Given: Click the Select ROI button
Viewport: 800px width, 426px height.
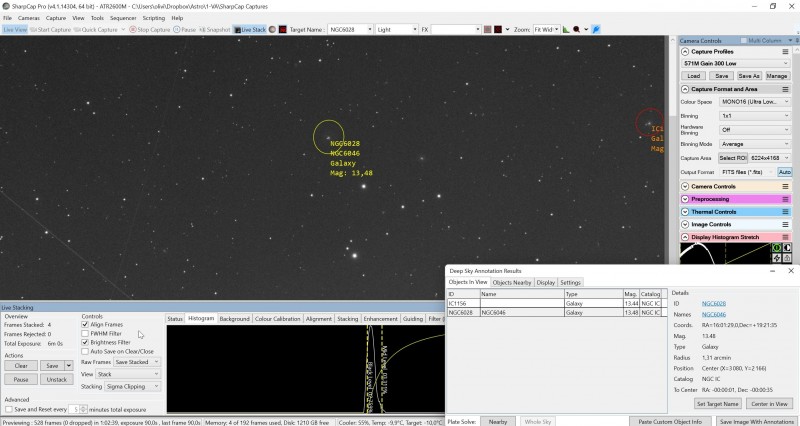Looking at the screenshot, I should click(733, 158).
